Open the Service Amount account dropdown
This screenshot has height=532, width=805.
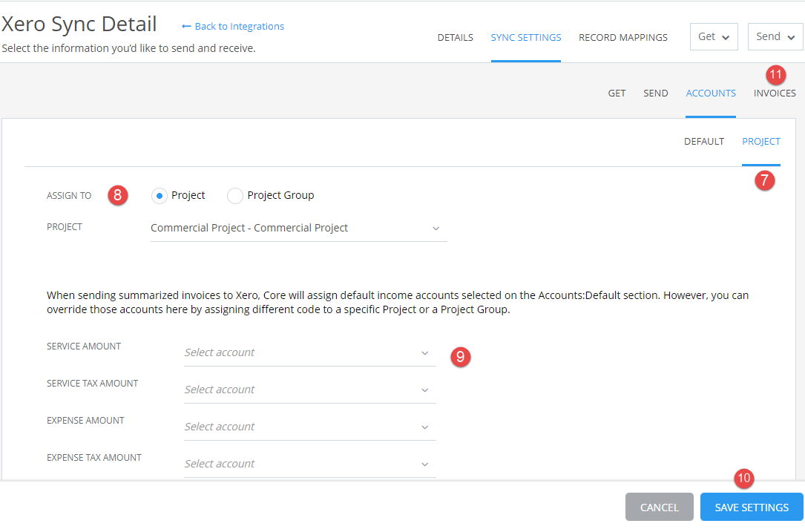309,352
